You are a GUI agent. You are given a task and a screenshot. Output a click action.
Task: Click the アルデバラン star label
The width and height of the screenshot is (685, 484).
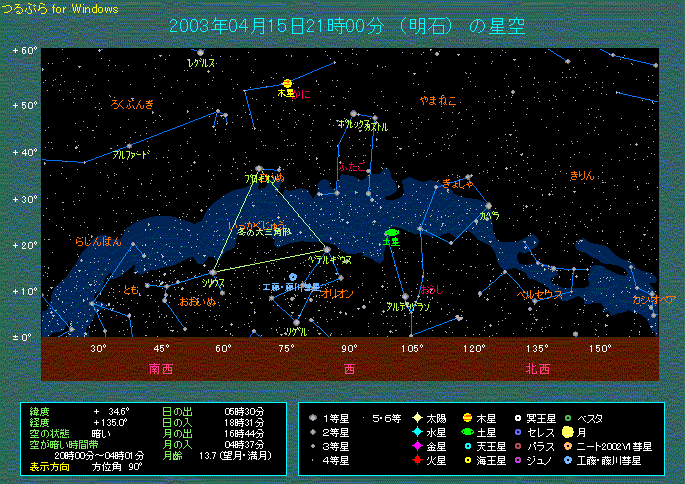tap(408, 307)
